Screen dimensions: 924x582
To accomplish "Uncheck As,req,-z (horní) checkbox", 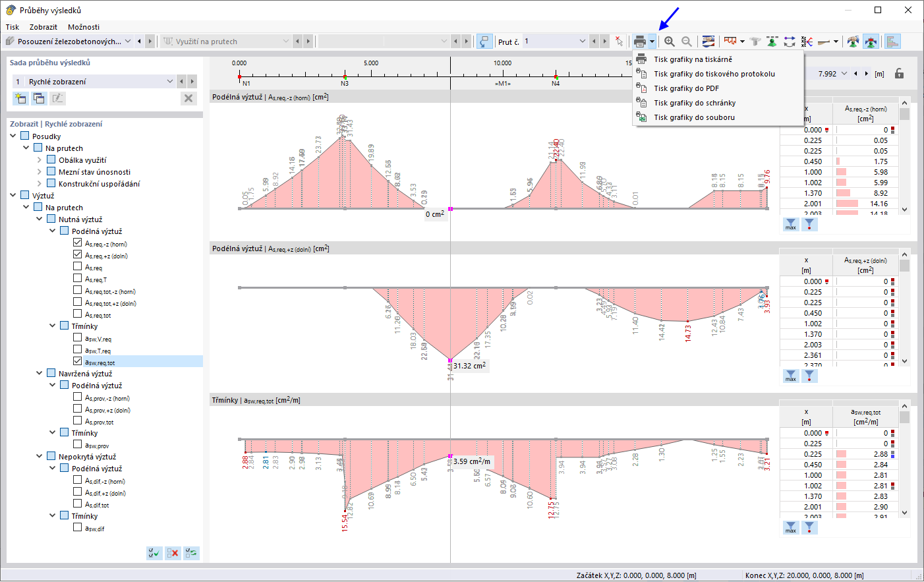I will click(x=78, y=243).
